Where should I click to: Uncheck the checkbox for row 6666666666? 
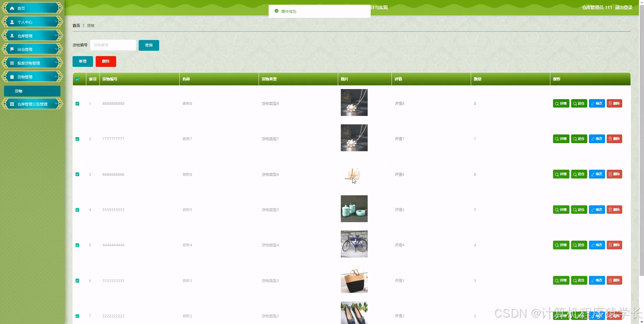78,174
